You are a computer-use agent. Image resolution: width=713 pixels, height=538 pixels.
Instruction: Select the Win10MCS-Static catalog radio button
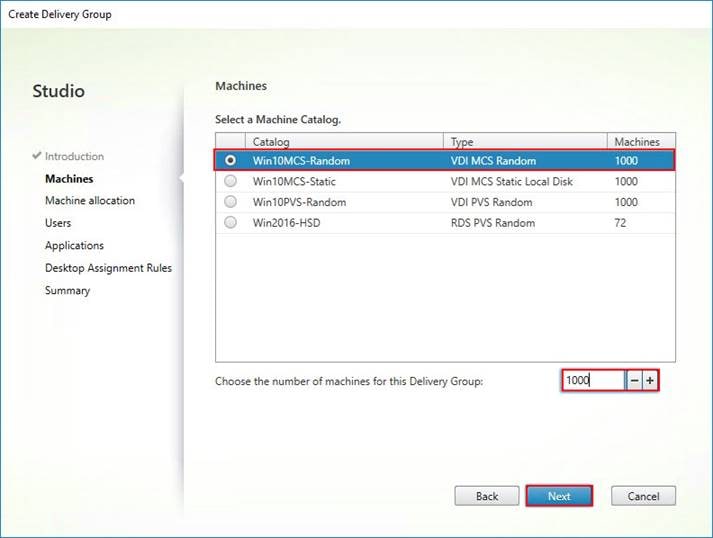[231, 181]
